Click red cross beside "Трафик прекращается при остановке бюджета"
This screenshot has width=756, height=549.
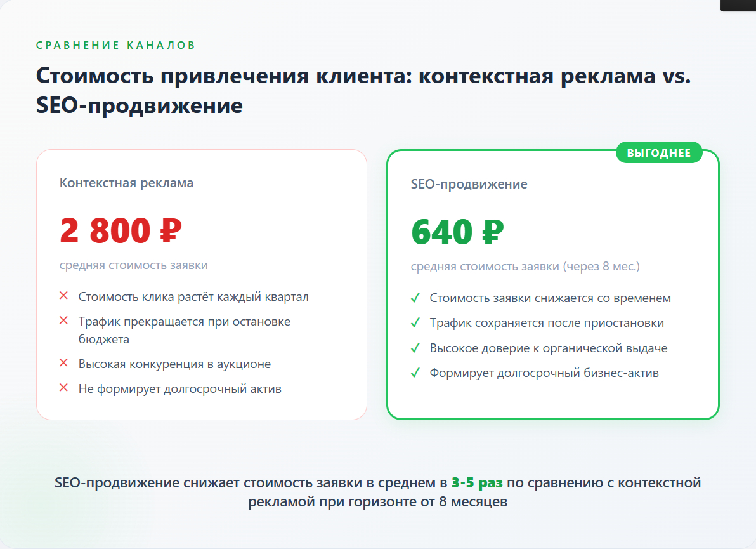tap(63, 321)
